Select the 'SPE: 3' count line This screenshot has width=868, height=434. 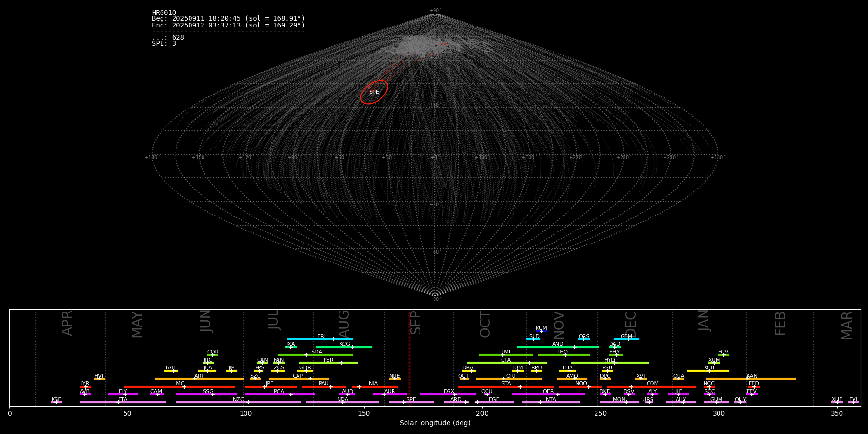click(164, 43)
